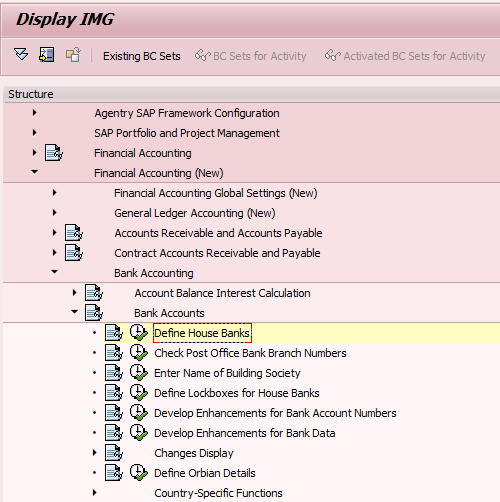Expand Financial Accounting Global Settings (New)
This screenshot has height=502, width=500.
coord(55,193)
